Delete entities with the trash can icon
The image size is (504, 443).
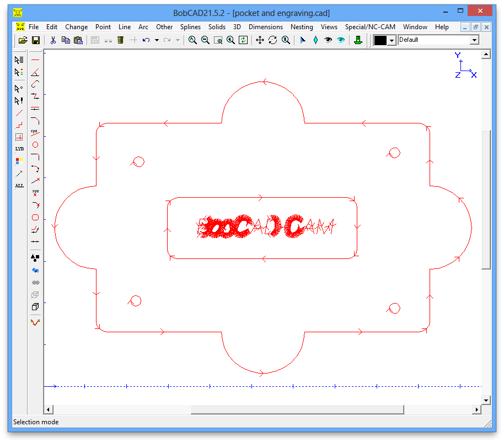pyautogui.click(x=121, y=40)
